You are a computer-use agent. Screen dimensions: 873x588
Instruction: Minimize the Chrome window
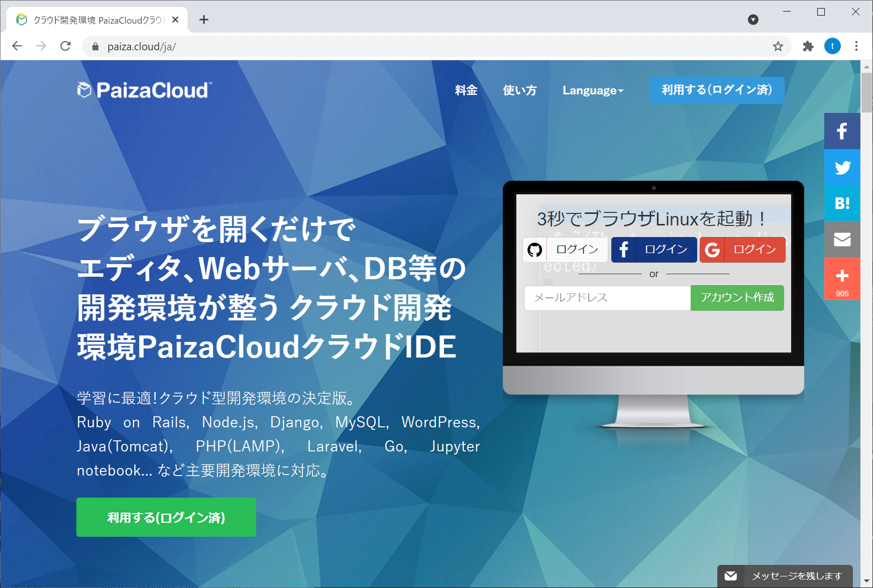click(x=787, y=12)
